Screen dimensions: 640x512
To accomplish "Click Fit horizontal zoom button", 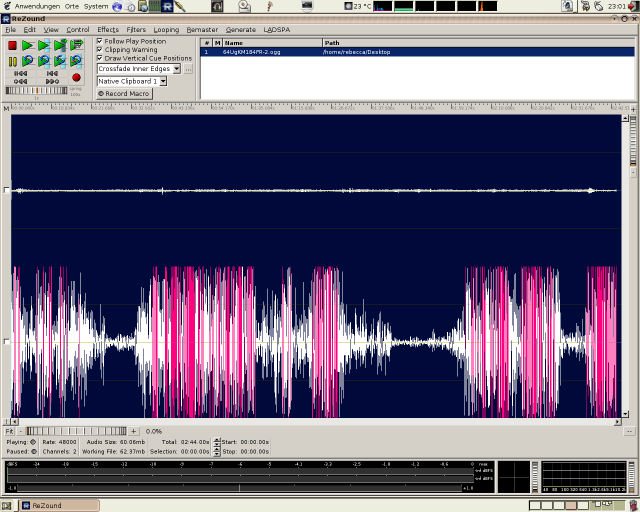I will tap(9, 431).
